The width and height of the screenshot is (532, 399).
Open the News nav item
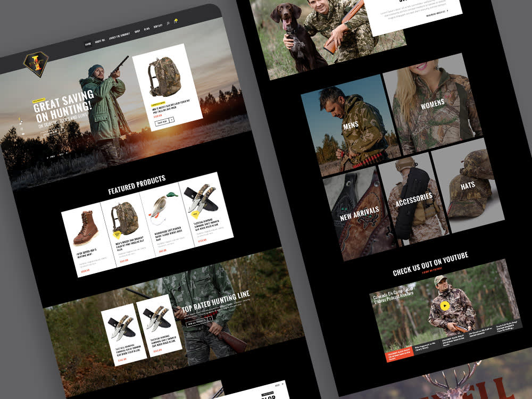147,29
